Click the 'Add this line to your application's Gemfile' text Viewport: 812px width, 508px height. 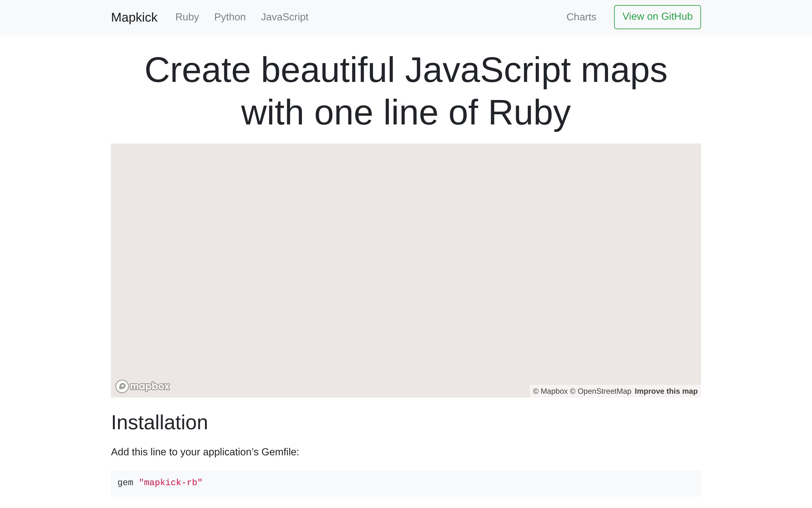click(205, 452)
